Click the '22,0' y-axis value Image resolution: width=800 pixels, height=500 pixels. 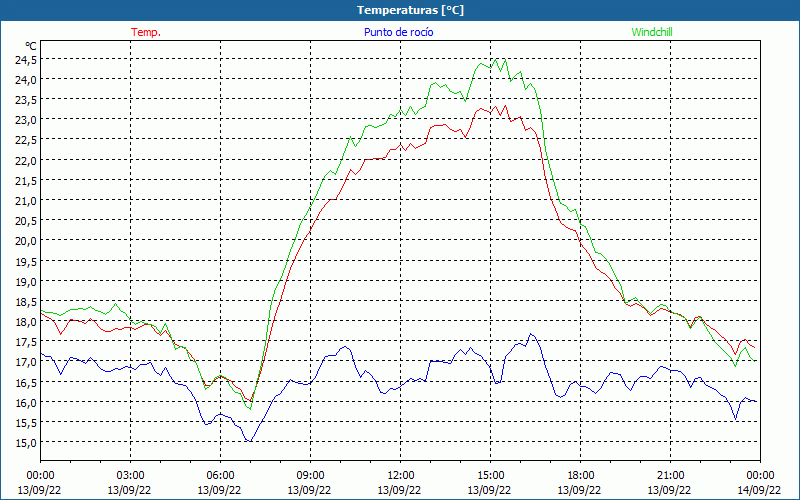26,161
